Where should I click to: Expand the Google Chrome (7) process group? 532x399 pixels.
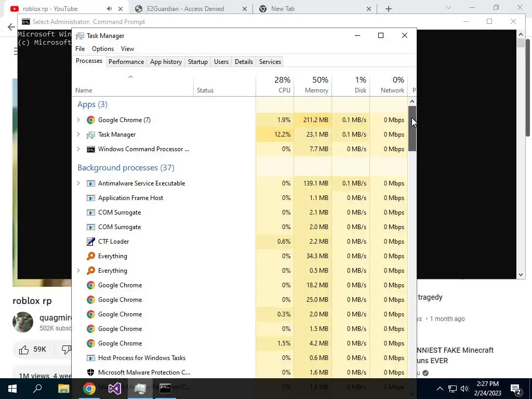pos(78,120)
